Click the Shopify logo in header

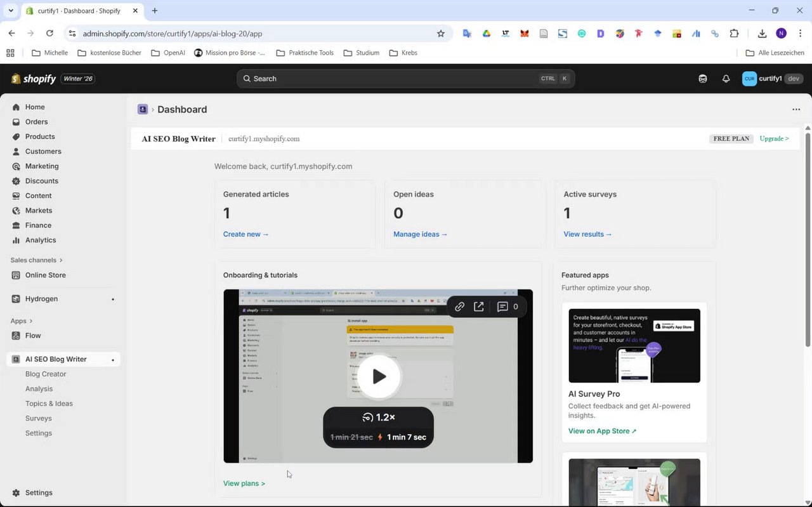(x=34, y=79)
